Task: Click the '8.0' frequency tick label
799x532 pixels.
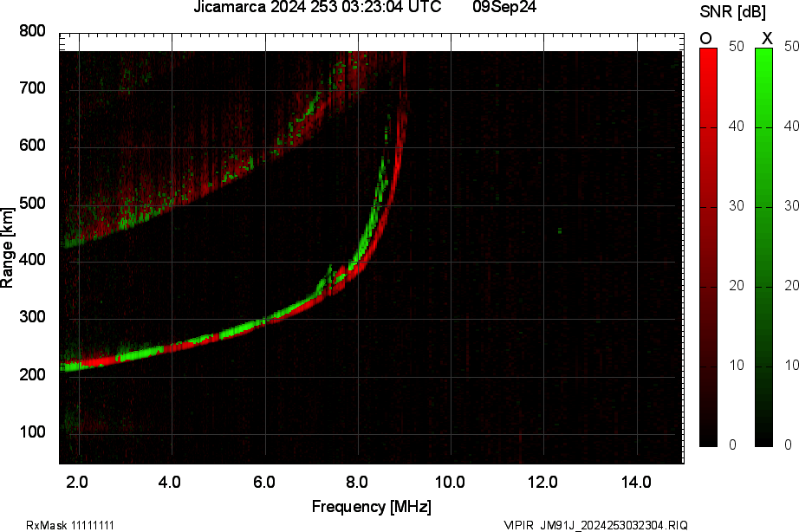Action: point(357,482)
